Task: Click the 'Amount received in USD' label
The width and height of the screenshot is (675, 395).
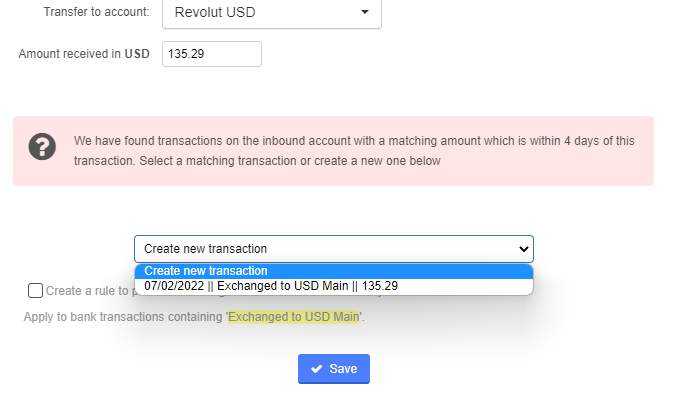Action: click(x=84, y=54)
